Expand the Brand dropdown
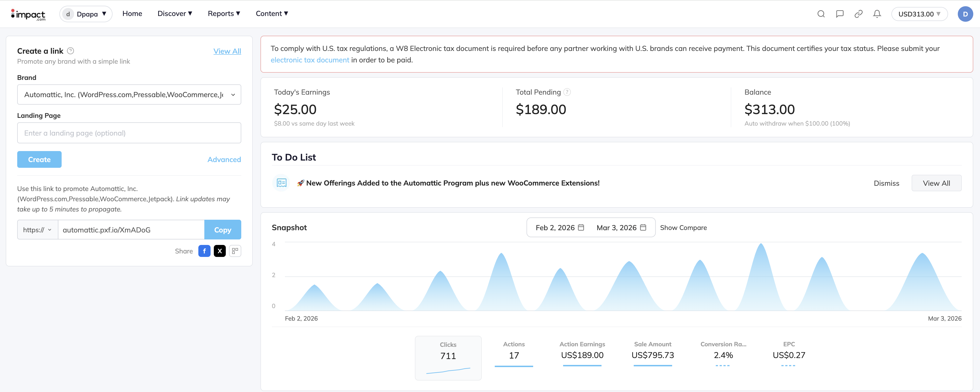 click(129, 94)
